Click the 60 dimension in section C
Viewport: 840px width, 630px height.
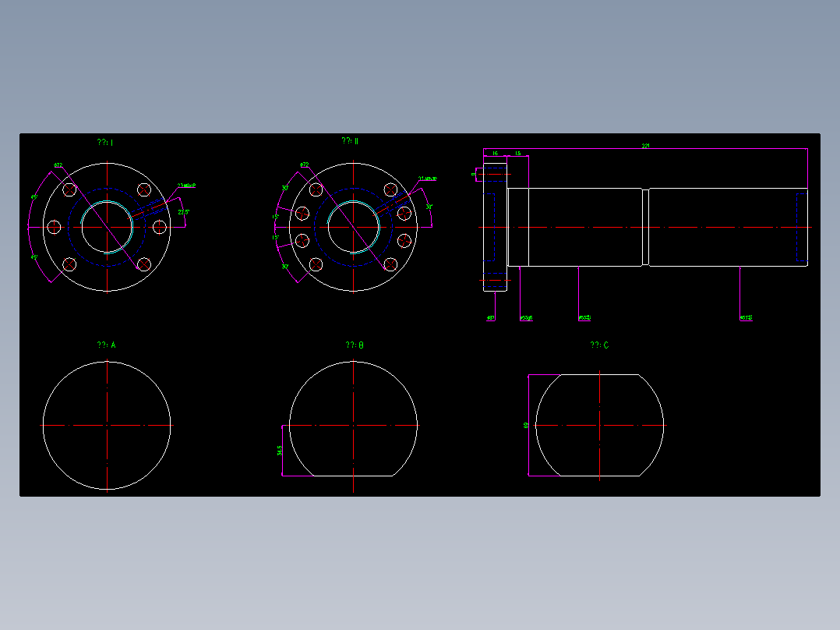click(x=526, y=425)
